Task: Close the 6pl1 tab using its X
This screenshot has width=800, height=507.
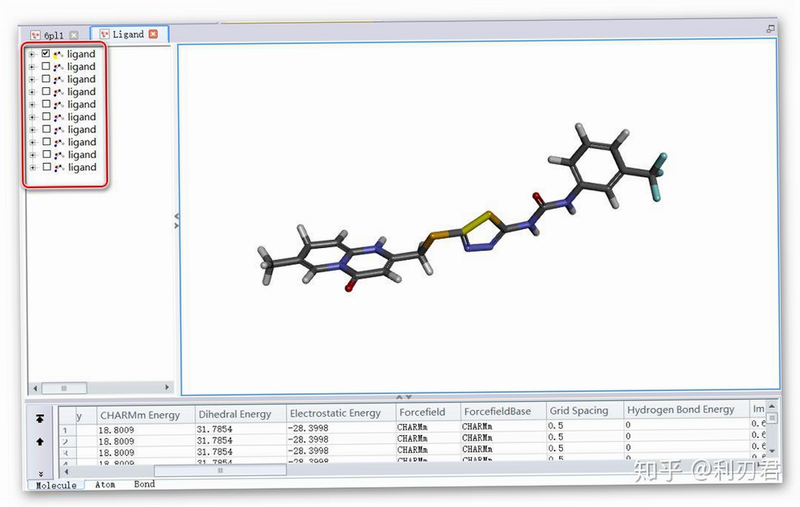Action: click(74, 35)
